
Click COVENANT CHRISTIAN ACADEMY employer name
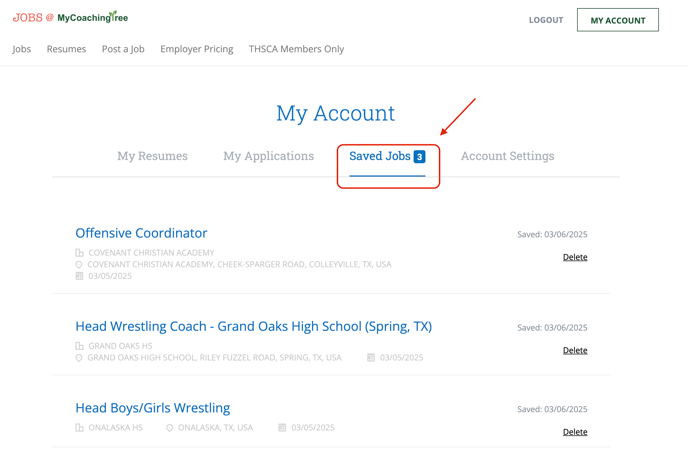(x=151, y=253)
